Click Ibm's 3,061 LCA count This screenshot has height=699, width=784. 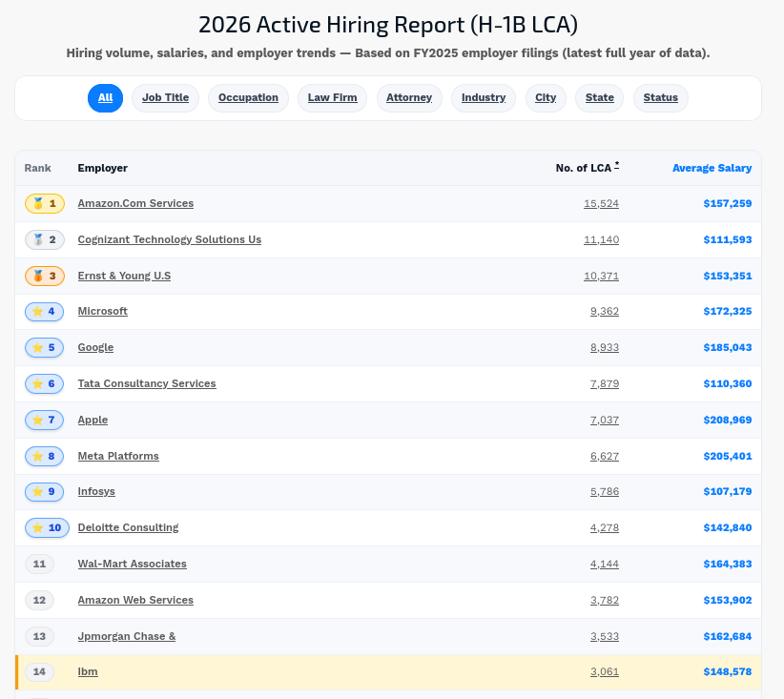click(x=605, y=671)
